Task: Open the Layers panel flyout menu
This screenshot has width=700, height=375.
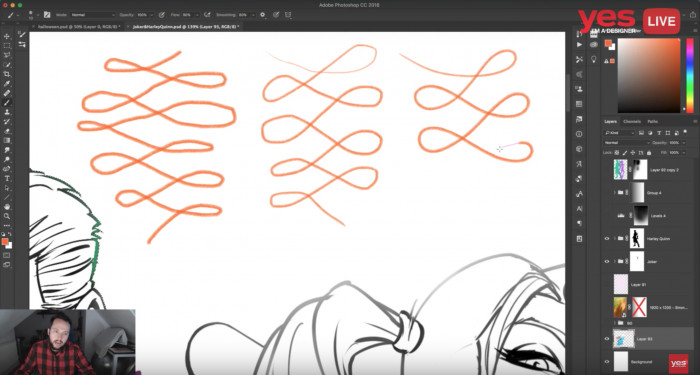Action: [x=695, y=121]
